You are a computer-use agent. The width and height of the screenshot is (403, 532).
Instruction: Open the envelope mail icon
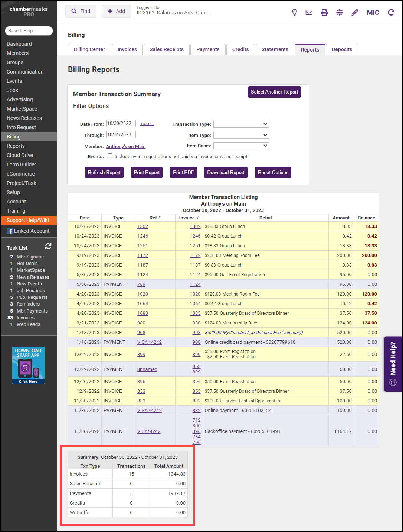click(x=309, y=12)
